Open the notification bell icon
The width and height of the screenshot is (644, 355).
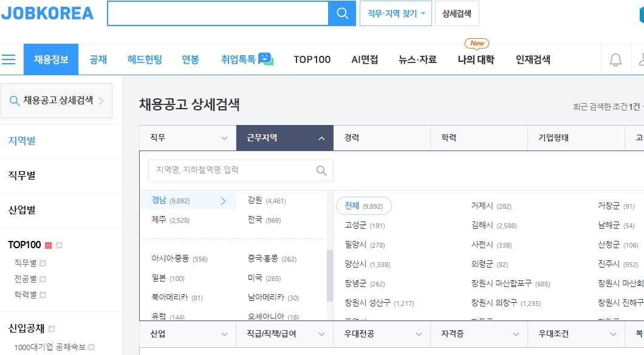[615, 60]
